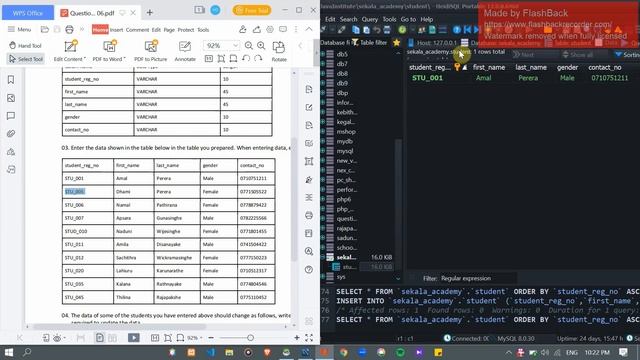640x360 pixels.
Task: Expand the mysql database node
Action: (x=323, y=151)
